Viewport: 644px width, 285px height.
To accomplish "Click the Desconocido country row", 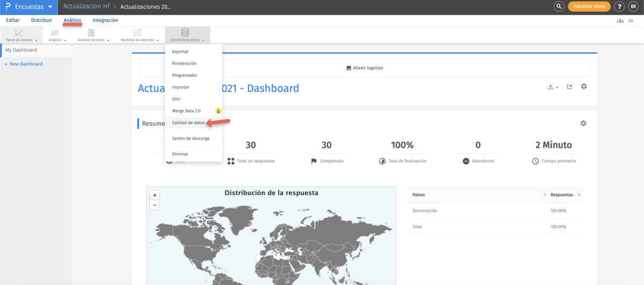I will 494,210.
